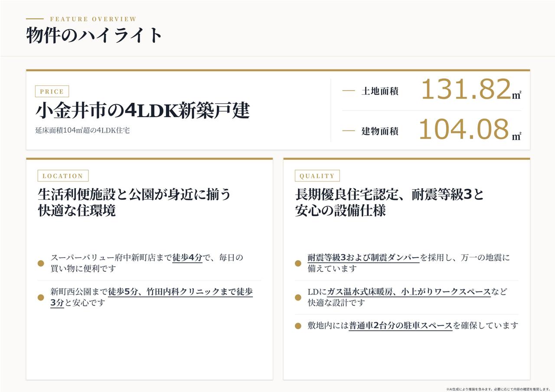The height and width of the screenshot is (392, 555).
Task: Click the PRICE badge
Action: point(52,91)
